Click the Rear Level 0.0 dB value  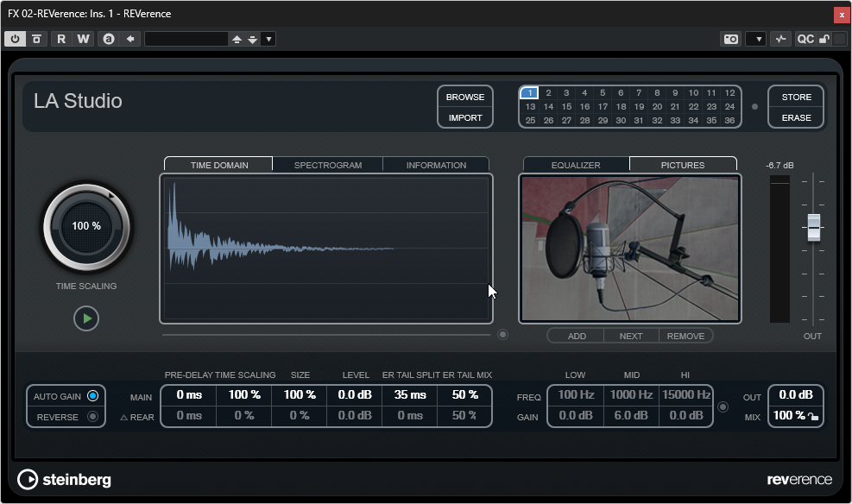coord(355,415)
